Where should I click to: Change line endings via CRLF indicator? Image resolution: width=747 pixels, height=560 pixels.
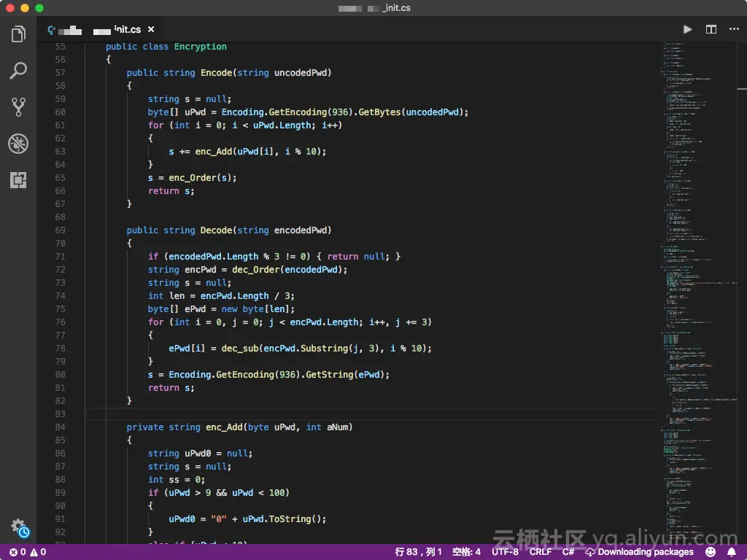541,552
